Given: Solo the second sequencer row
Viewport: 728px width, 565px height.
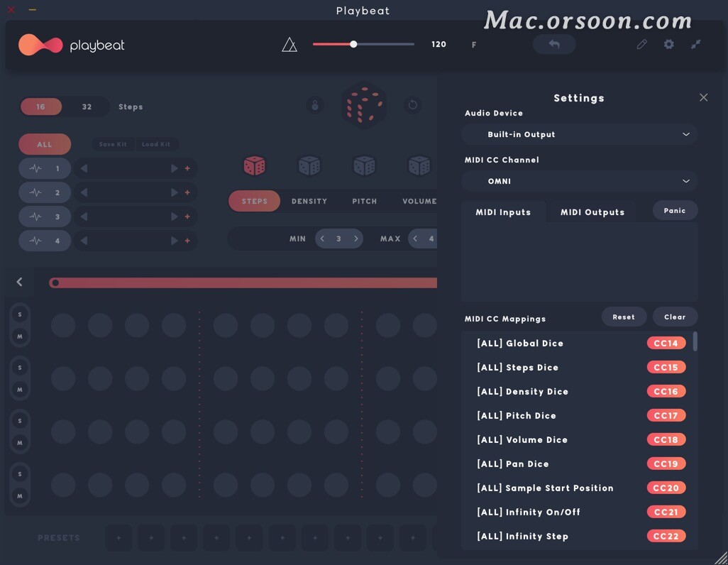Looking at the screenshot, I should 20,368.
